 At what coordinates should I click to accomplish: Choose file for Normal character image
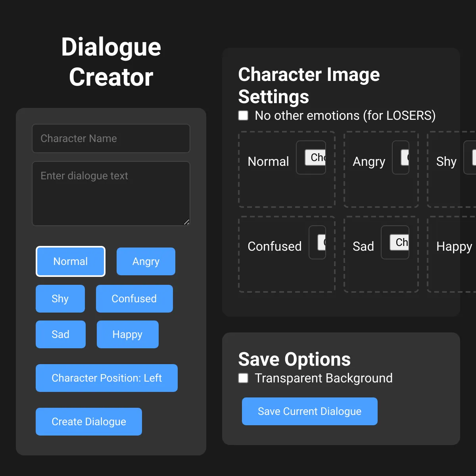click(315, 157)
